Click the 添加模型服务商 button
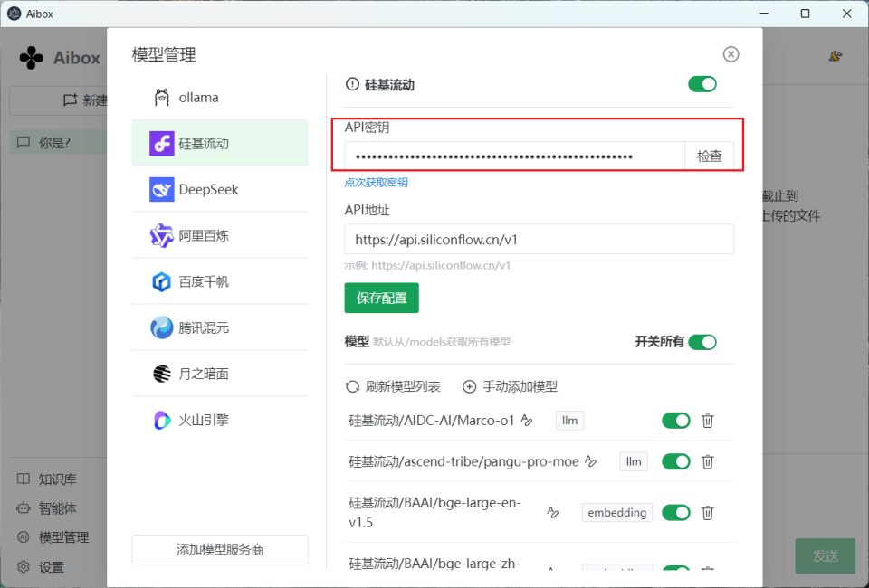Image resolution: width=869 pixels, height=588 pixels. pyautogui.click(x=220, y=549)
